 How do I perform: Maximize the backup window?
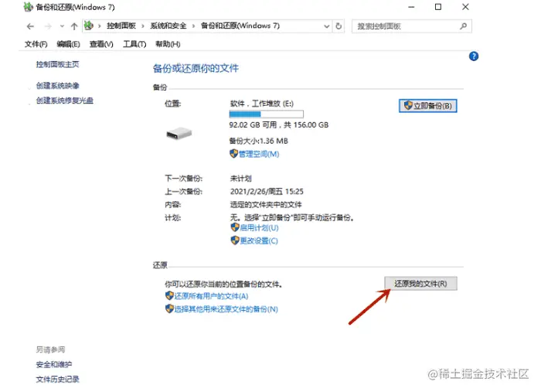438,7
